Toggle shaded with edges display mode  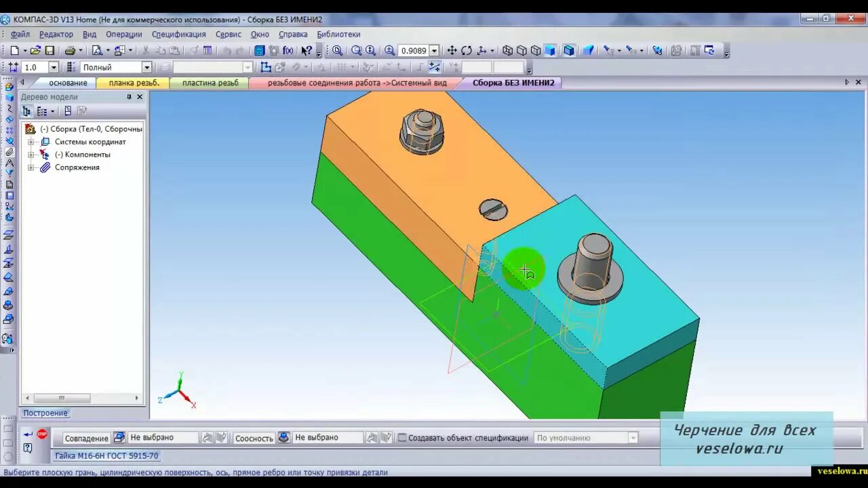(569, 50)
